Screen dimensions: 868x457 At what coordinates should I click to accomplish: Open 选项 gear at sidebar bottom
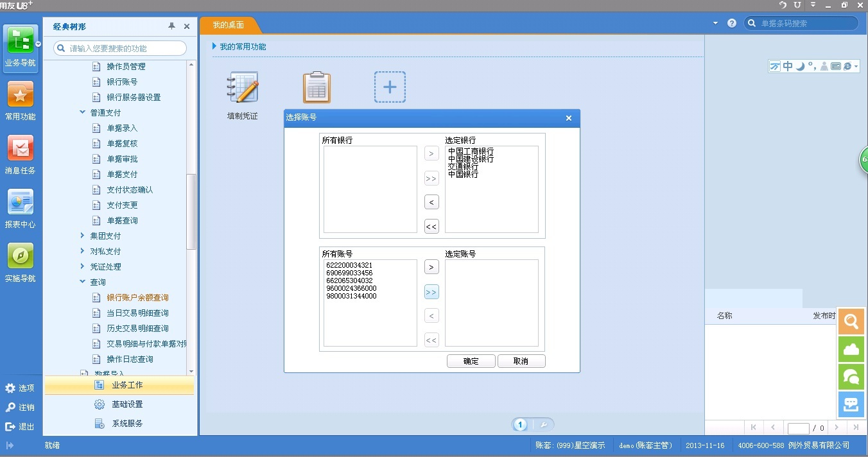pos(10,388)
